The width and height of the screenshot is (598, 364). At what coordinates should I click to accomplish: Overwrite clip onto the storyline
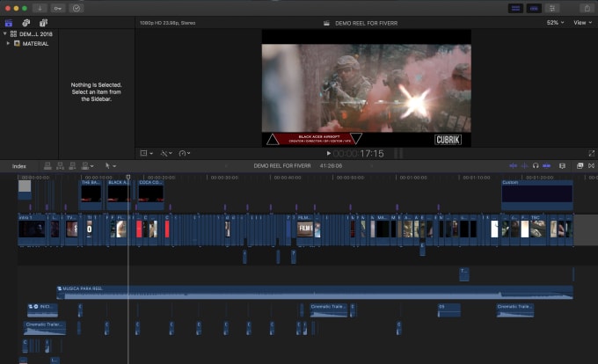85,166
